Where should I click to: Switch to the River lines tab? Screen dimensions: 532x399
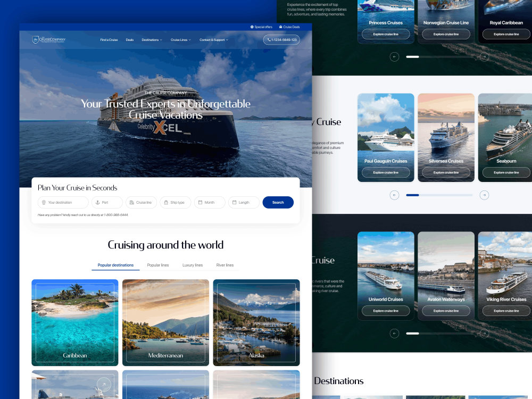point(225,265)
